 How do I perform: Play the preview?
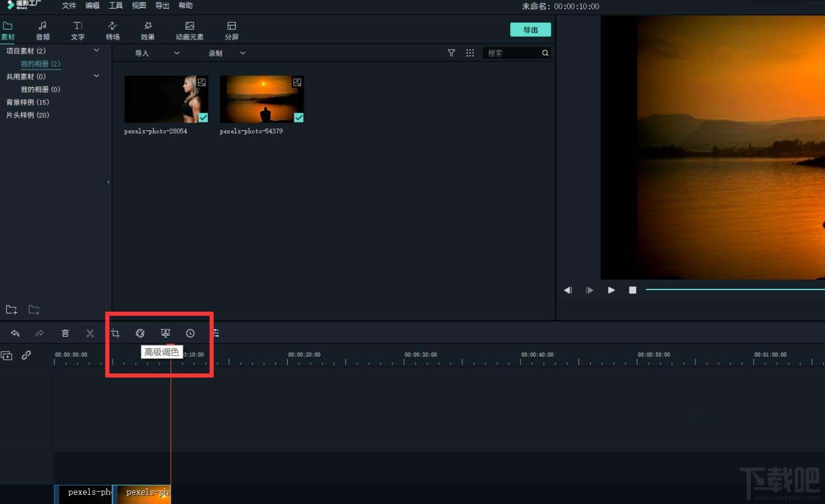[x=611, y=290]
